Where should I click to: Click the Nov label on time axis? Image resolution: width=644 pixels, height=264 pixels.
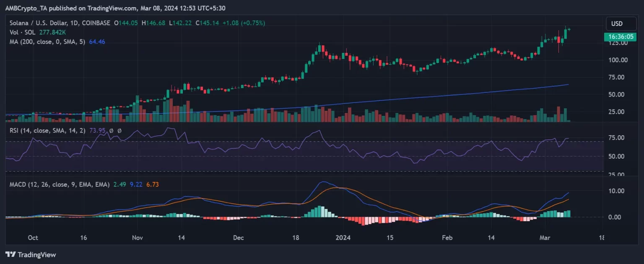138,238
